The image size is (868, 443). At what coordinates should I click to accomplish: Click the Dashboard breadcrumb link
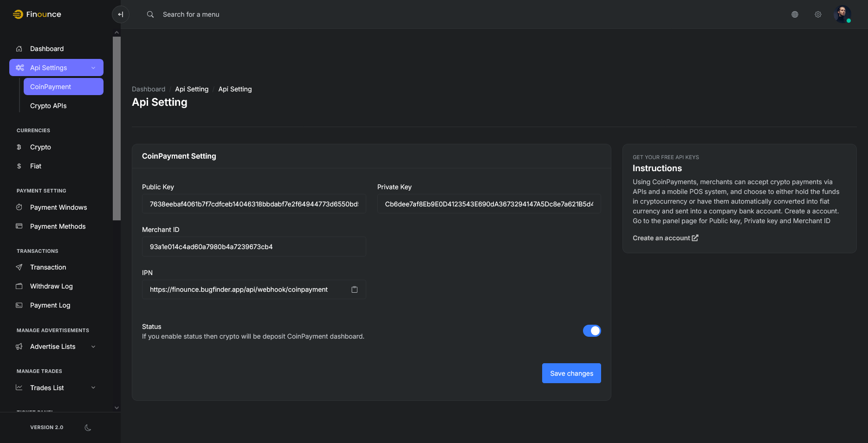click(149, 89)
